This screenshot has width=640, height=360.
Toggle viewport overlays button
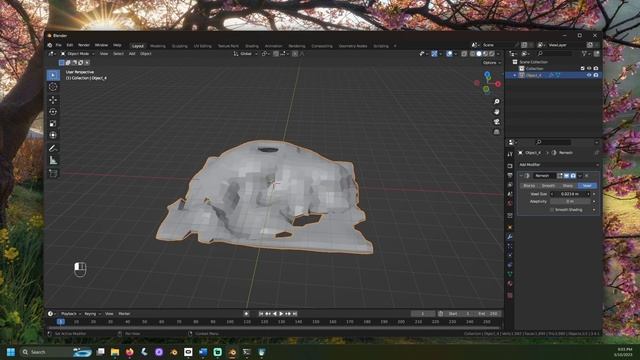(449, 54)
